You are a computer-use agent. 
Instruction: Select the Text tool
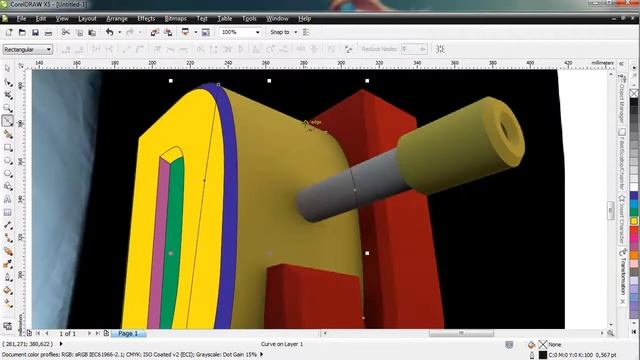[x=7, y=200]
